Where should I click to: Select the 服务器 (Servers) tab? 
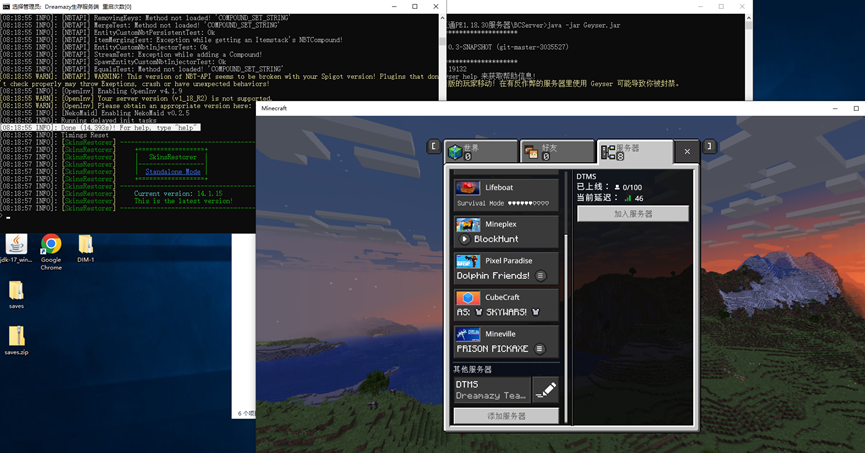pos(632,152)
